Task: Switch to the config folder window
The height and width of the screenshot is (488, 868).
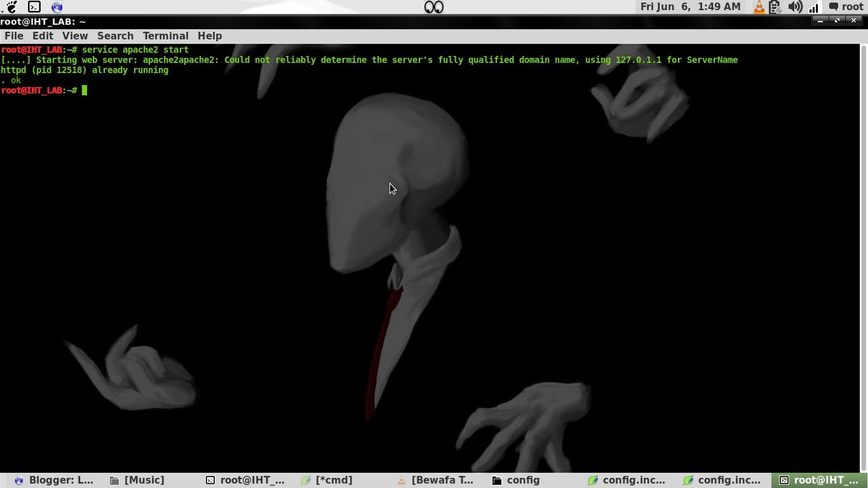Action: [532, 480]
